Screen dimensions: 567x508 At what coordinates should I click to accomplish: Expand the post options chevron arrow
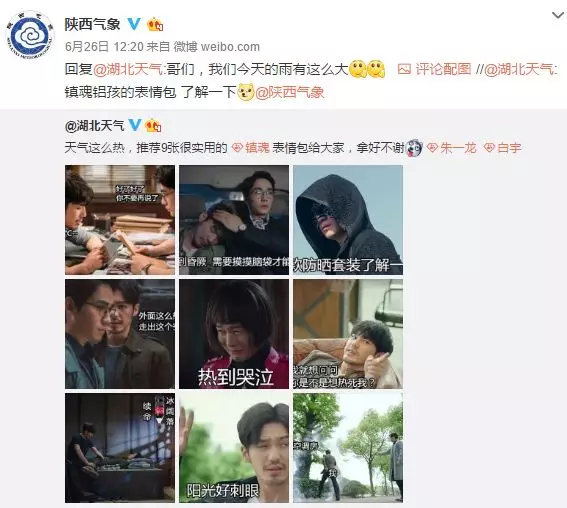(x=557, y=15)
